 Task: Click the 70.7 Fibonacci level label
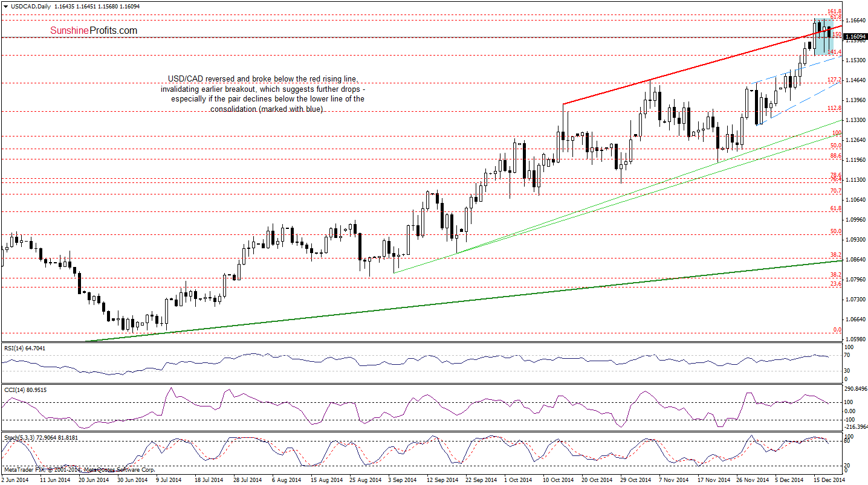836,191
